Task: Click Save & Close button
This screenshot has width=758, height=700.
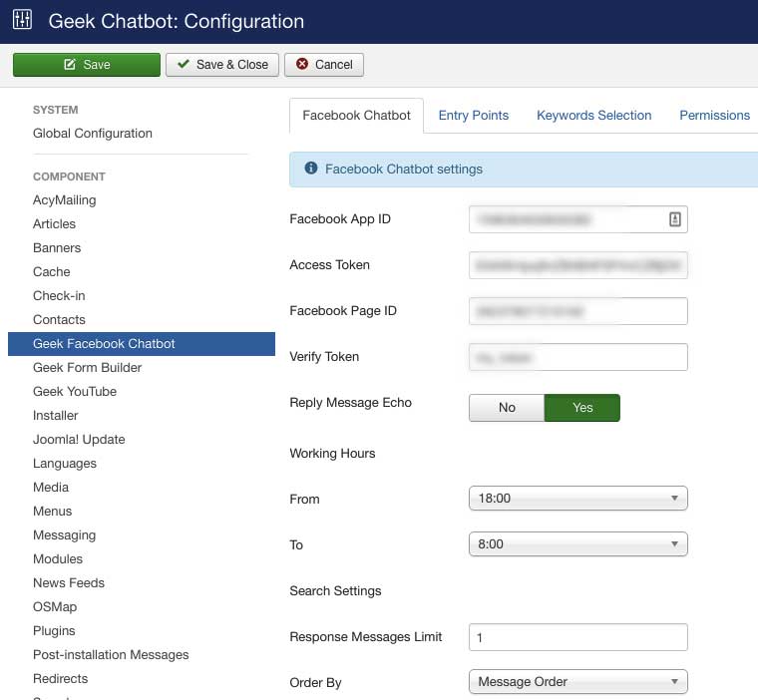Action: (x=222, y=65)
